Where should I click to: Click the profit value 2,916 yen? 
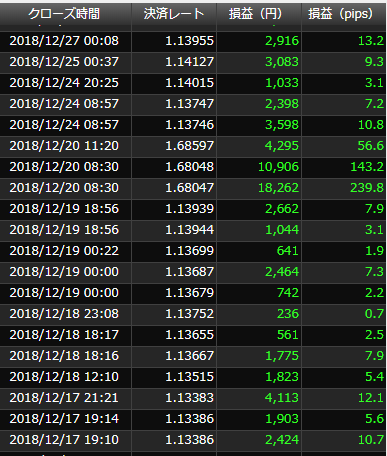282,41
